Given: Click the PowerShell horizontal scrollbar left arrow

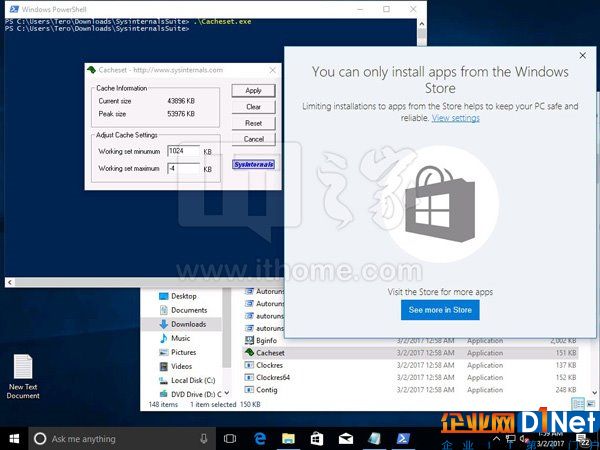Looking at the screenshot, I should [x=10, y=282].
